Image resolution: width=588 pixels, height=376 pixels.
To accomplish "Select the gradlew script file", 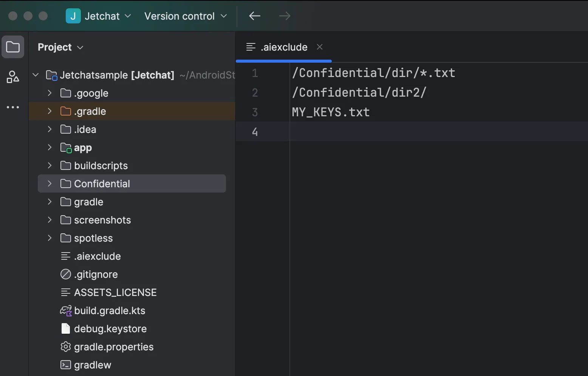I will coord(93,365).
